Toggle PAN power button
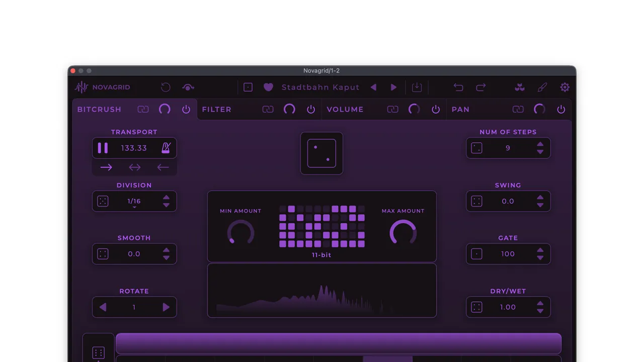 coord(561,109)
